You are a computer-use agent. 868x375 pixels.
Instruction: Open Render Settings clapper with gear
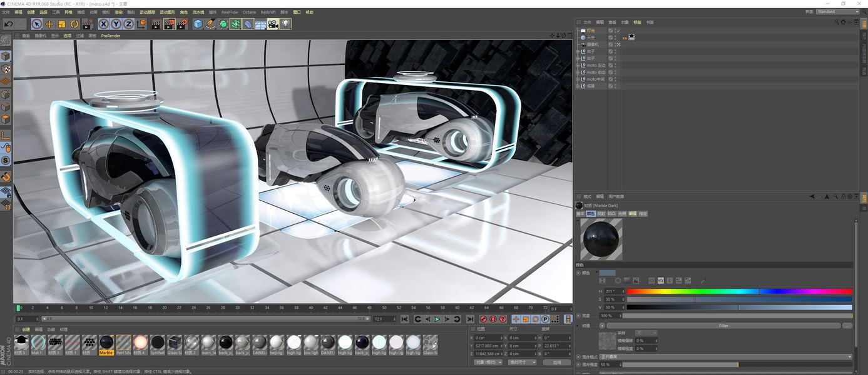pos(182,24)
